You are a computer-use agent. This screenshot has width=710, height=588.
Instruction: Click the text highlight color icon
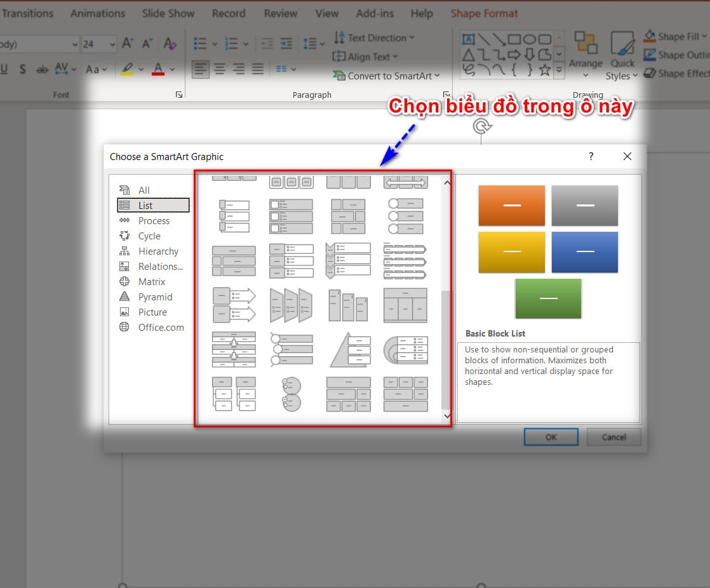(x=127, y=69)
